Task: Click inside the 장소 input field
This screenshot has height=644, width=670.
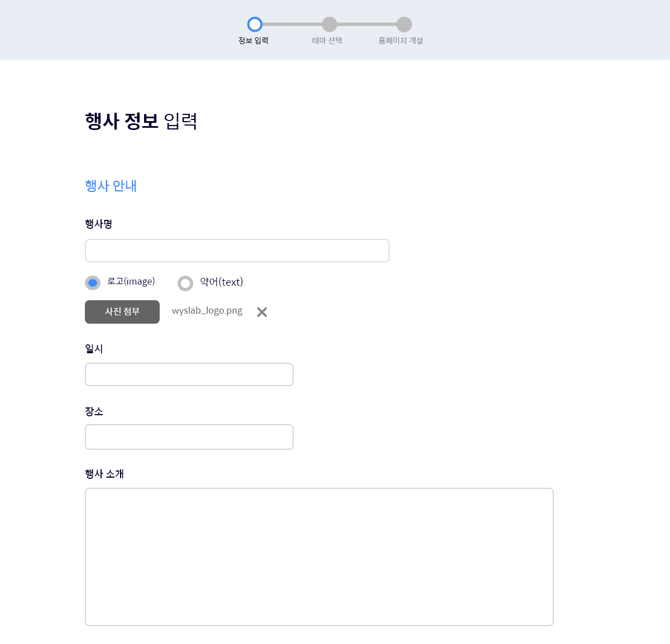Action: (189, 437)
